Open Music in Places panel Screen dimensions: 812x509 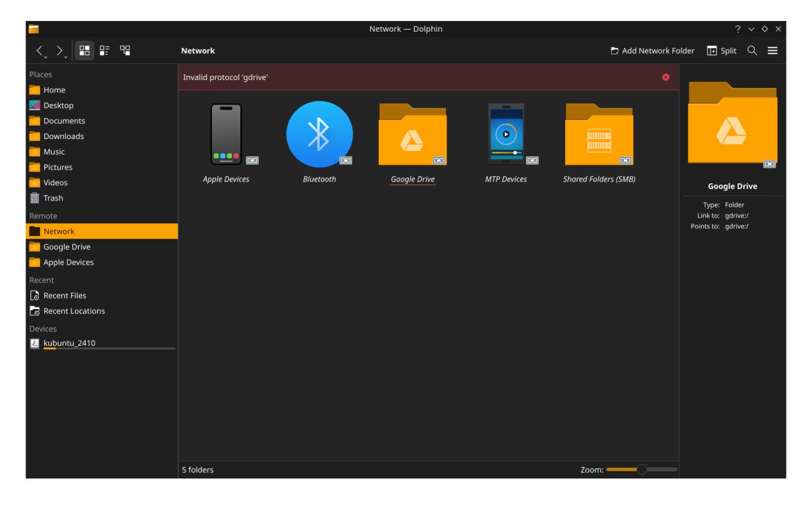(x=101, y=152)
